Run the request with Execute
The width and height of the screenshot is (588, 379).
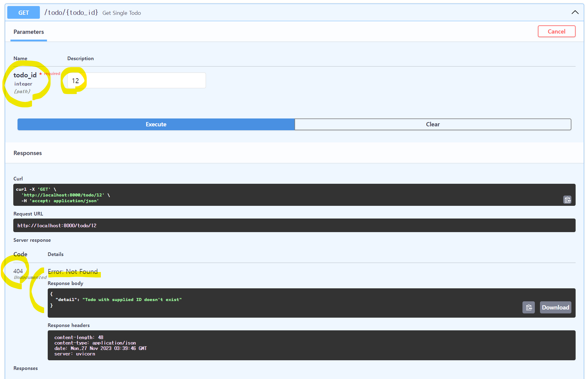pyautogui.click(x=156, y=124)
